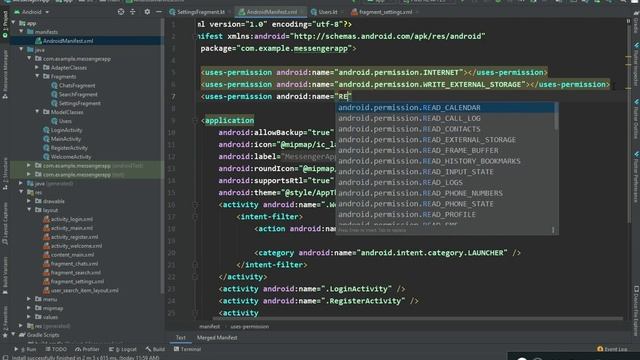Collapse the ModelClasses package

pos(37,111)
